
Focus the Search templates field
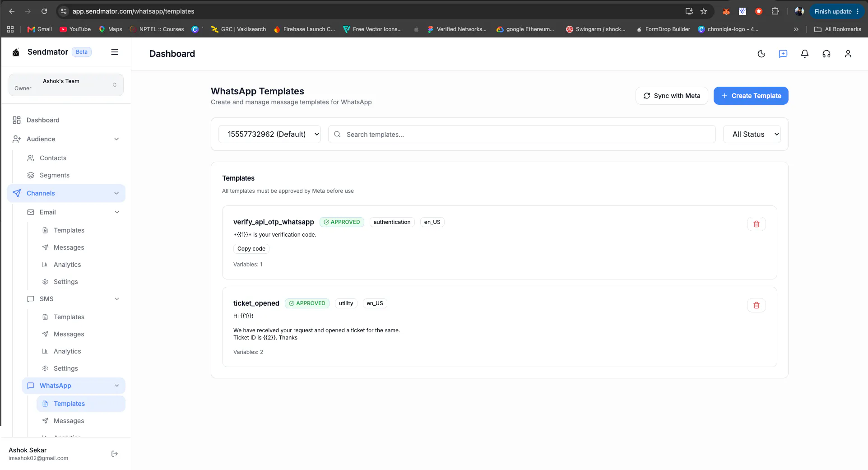click(522, 134)
